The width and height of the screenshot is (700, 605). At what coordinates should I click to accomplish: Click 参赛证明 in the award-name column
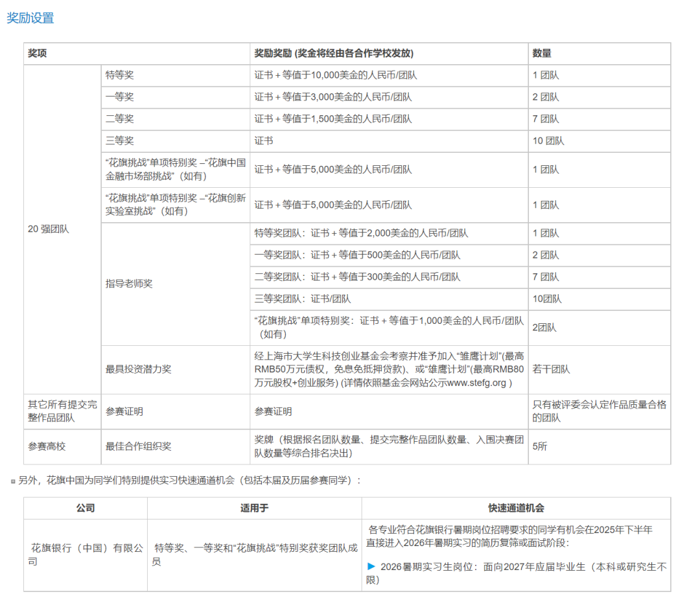click(x=124, y=411)
